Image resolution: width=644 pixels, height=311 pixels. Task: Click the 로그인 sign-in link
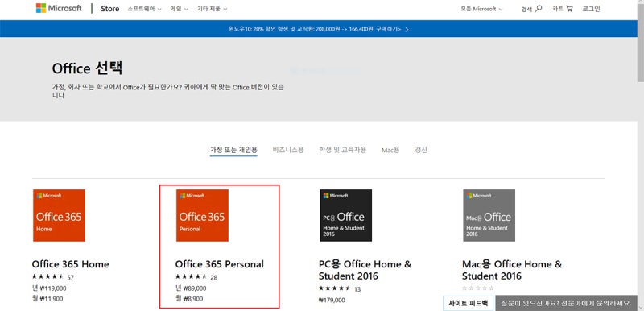(591, 9)
